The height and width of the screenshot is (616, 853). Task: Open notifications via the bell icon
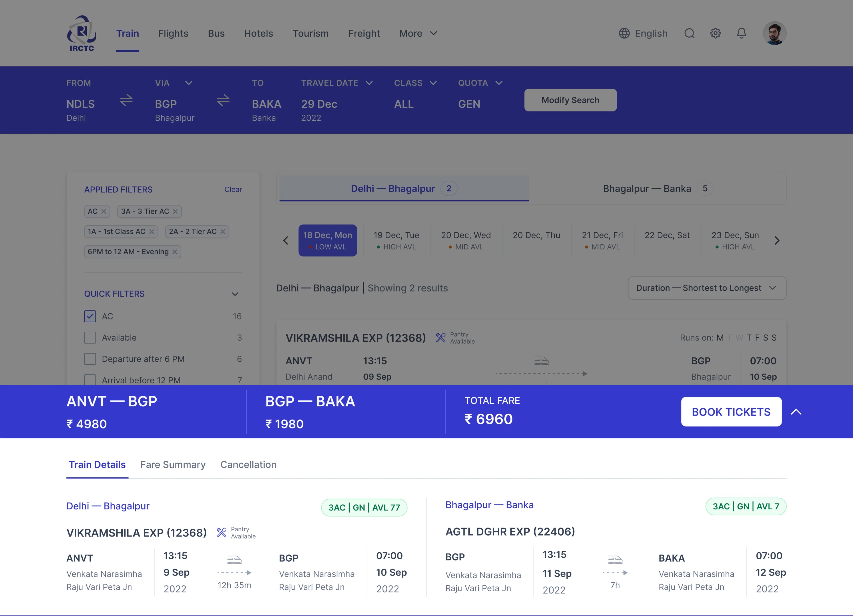coord(741,33)
